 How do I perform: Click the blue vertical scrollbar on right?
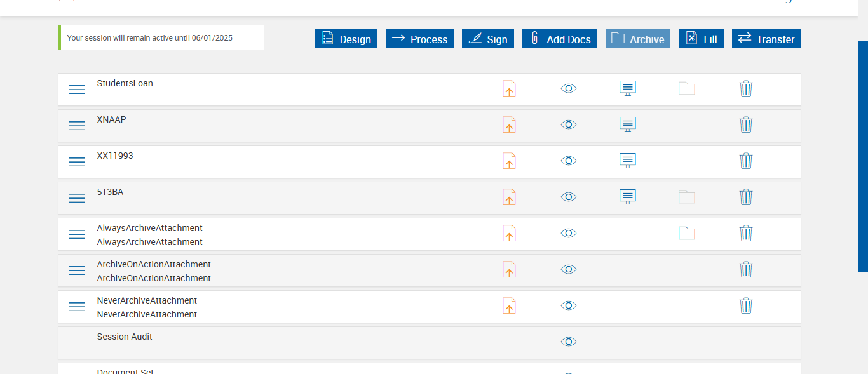click(x=863, y=156)
